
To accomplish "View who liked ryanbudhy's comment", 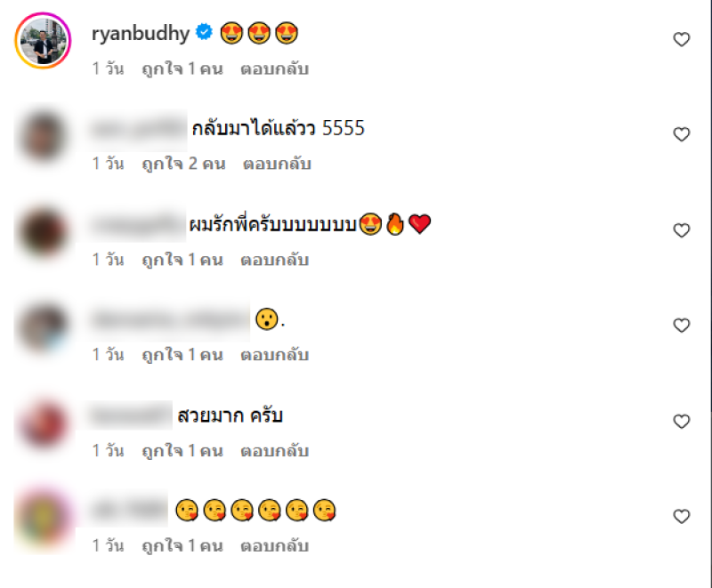I will coord(182,69).
